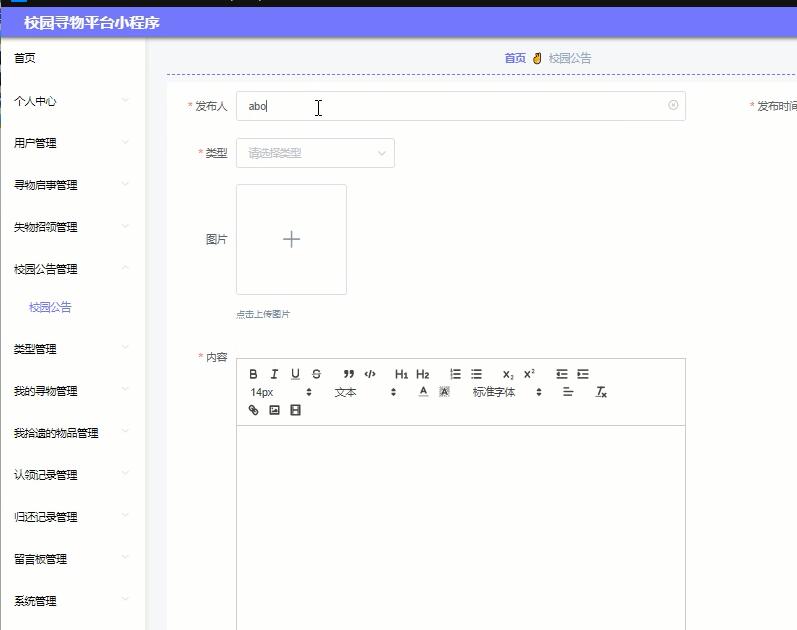Apply Heading 2 style
This screenshot has height=630, width=797.
click(x=422, y=374)
